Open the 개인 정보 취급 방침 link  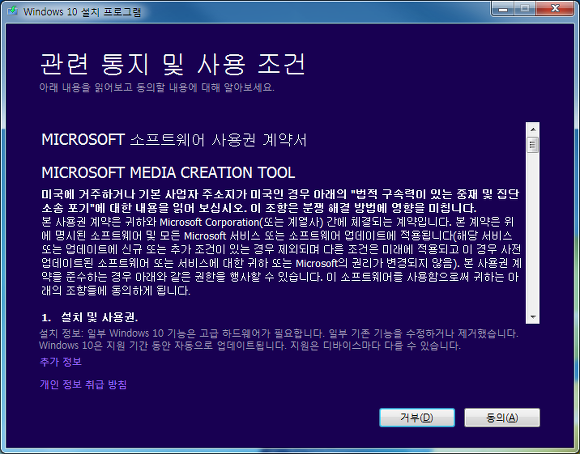point(83,384)
